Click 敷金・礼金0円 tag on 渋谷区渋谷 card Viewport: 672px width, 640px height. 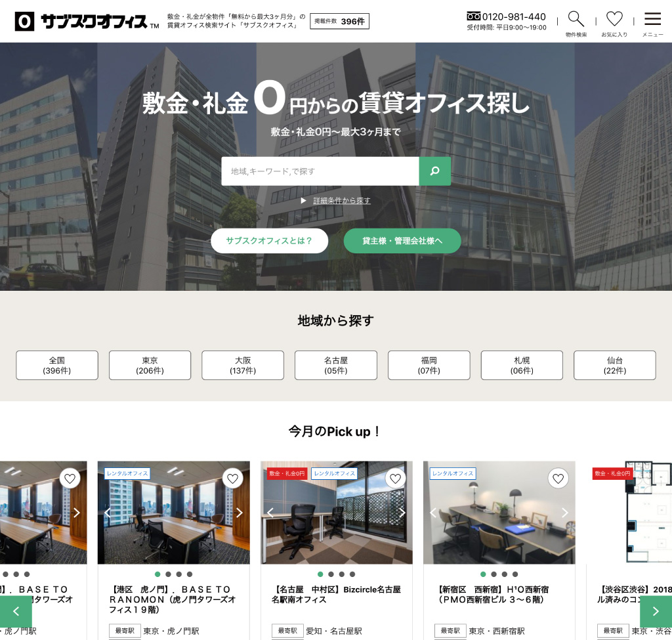613,474
